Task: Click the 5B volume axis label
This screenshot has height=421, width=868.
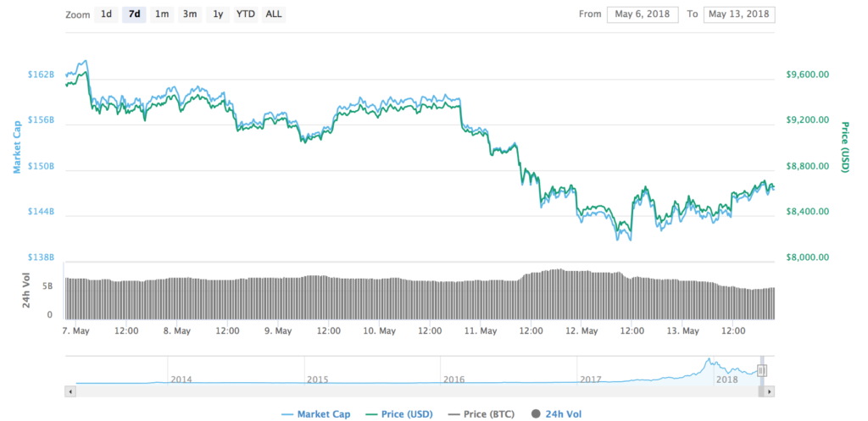Action: pyautogui.click(x=47, y=286)
